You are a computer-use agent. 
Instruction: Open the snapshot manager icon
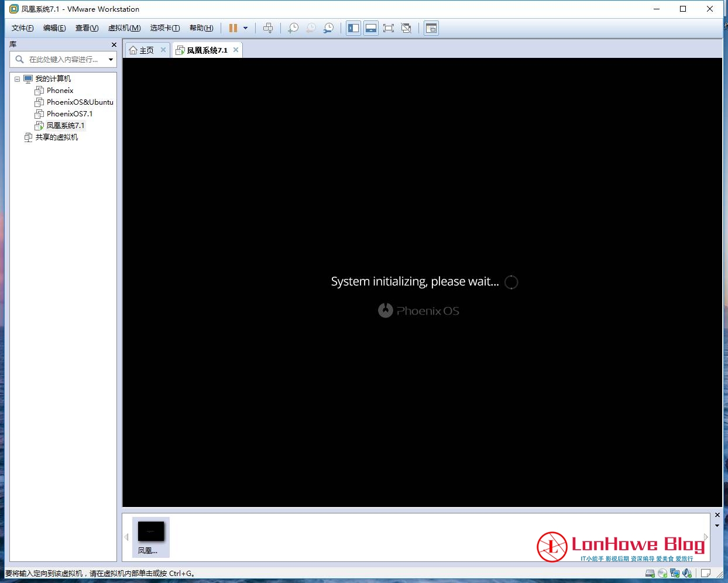[329, 28]
